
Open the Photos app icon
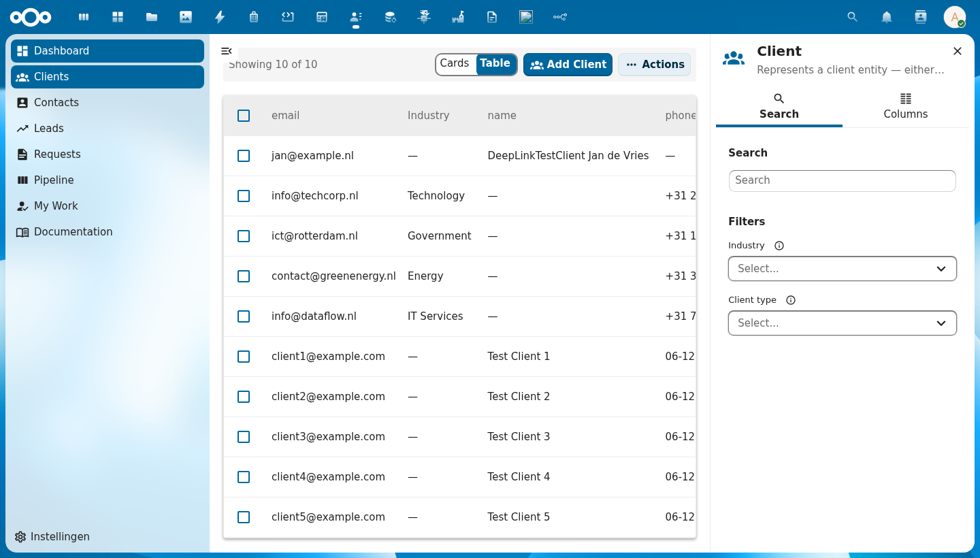click(x=186, y=17)
